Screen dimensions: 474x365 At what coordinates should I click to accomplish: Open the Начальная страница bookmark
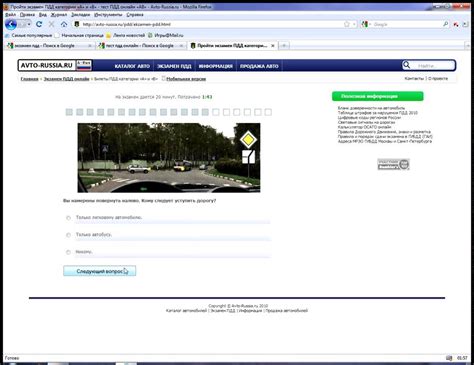tap(79, 35)
